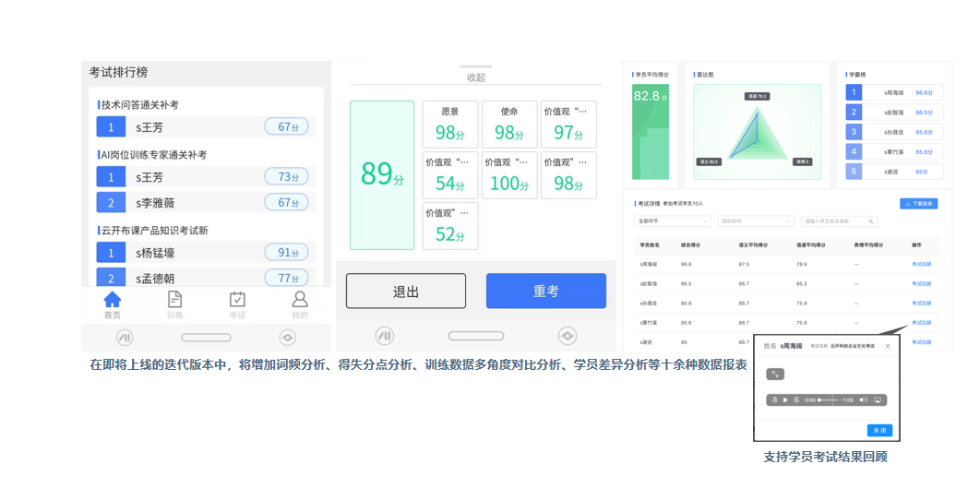Open 考试回顾 for the 75.9 语速 row
This screenshot has height=500, width=980.
(921, 304)
